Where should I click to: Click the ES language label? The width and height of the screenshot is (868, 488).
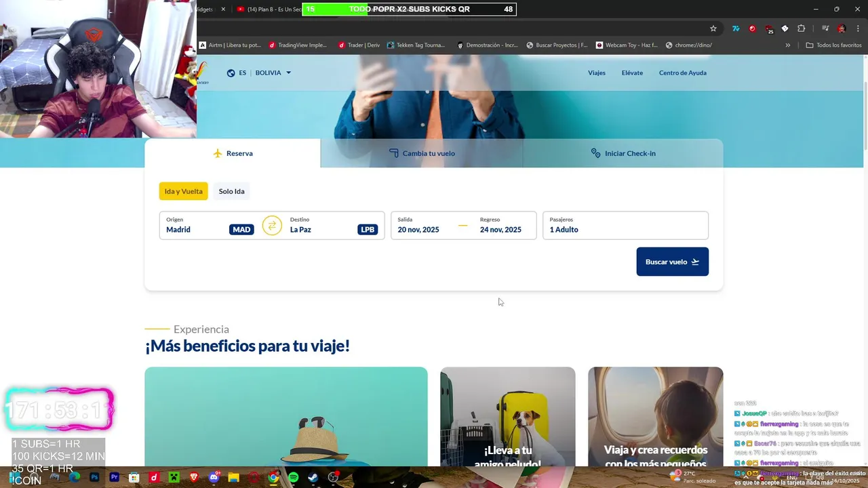(243, 73)
